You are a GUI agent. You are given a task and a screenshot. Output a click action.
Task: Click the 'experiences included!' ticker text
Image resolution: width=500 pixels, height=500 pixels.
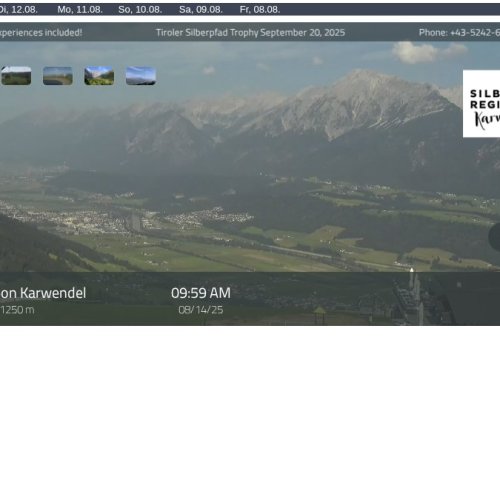pos(41,33)
